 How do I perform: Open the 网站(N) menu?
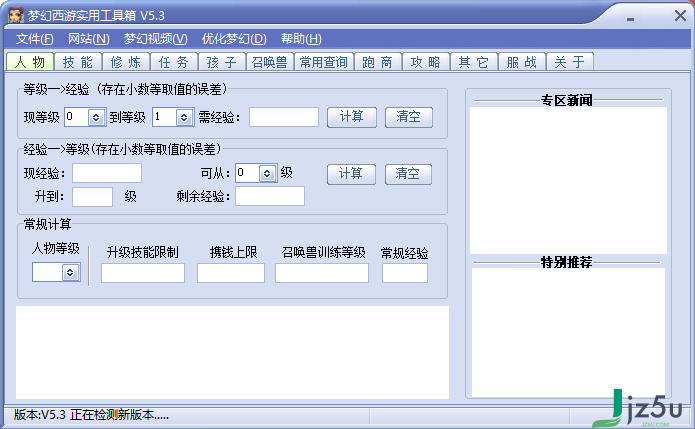coord(89,39)
